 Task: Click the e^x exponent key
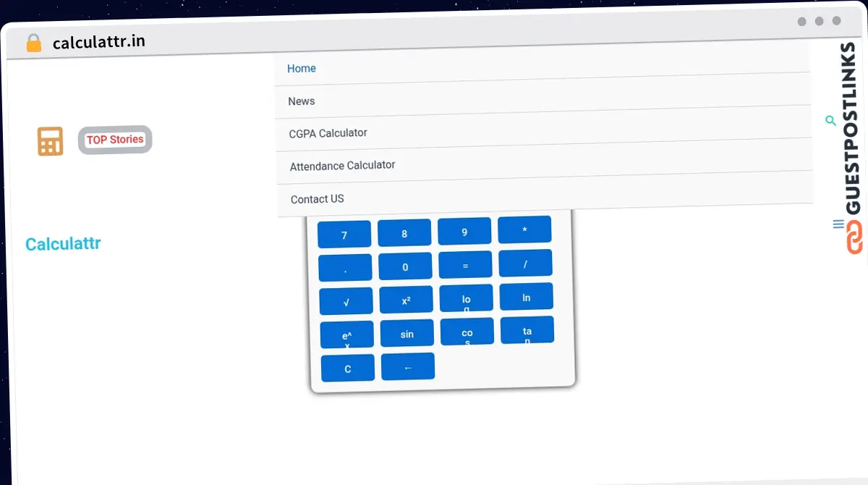[x=347, y=334]
